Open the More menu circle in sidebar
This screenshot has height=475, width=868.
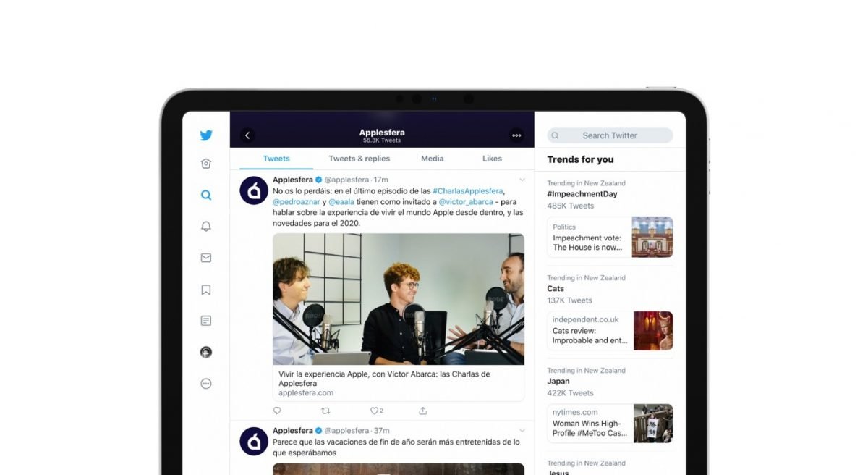[206, 384]
